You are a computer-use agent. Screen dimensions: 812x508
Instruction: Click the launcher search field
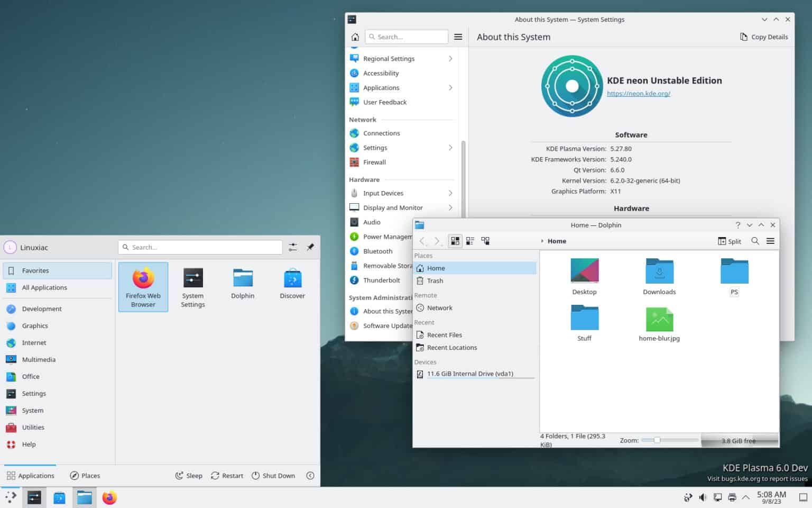tap(200, 247)
